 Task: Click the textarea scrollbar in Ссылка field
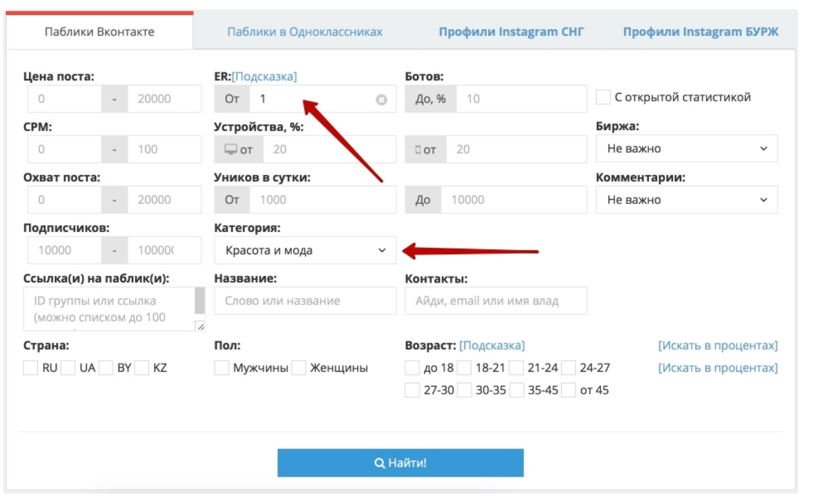[200, 301]
